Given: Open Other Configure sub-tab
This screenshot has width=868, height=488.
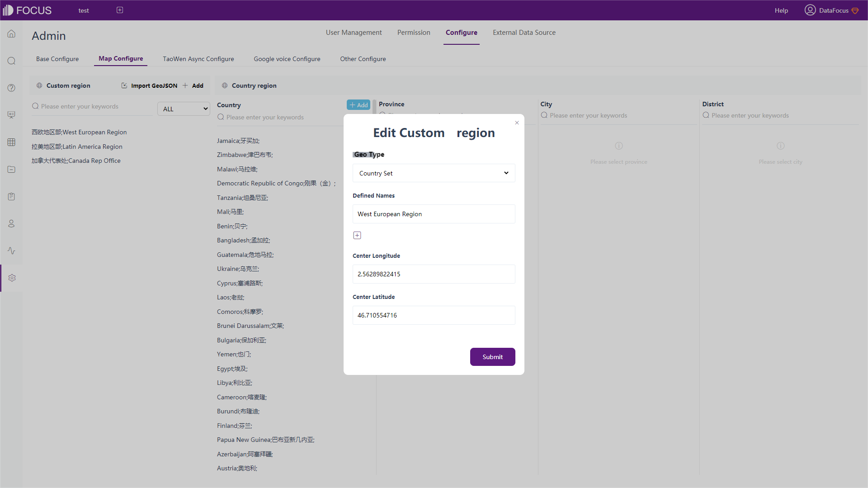Looking at the screenshot, I should tap(363, 59).
